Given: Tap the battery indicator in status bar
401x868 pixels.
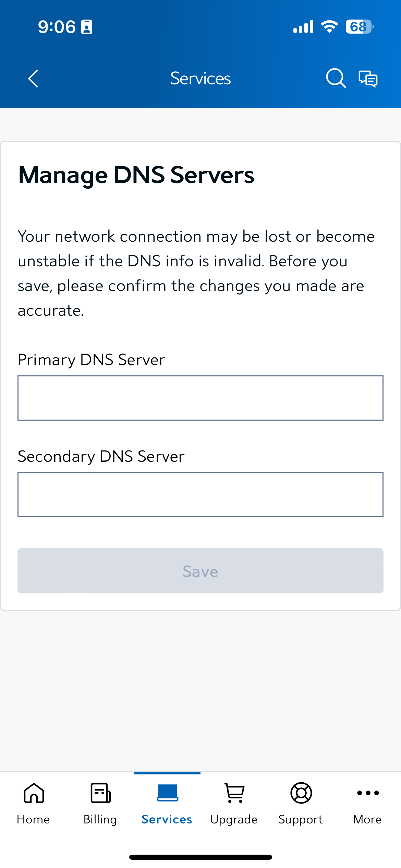Looking at the screenshot, I should pyautogui.click(x=359, y=27).
